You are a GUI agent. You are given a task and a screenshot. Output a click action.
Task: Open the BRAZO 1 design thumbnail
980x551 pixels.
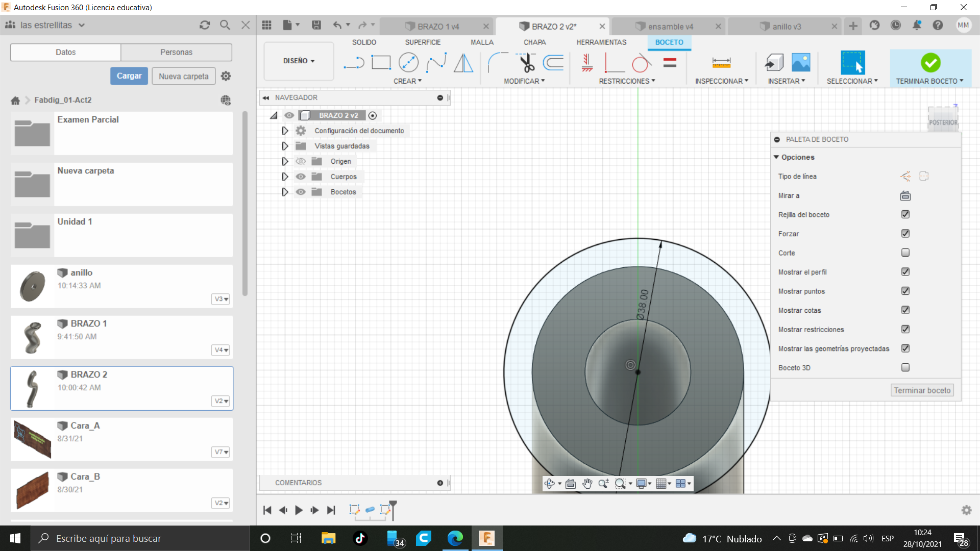pyautogui.click(x=33, y=337)
